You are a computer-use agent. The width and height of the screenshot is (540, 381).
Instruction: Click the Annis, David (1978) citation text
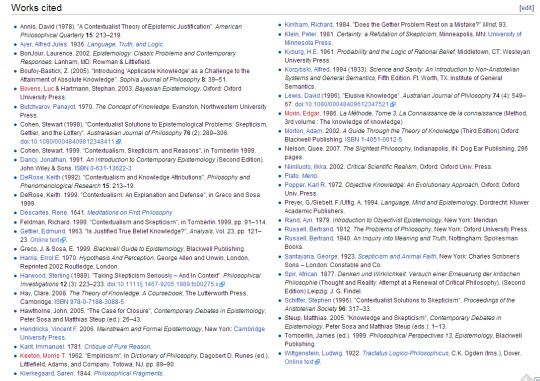[x=131, y=31]
